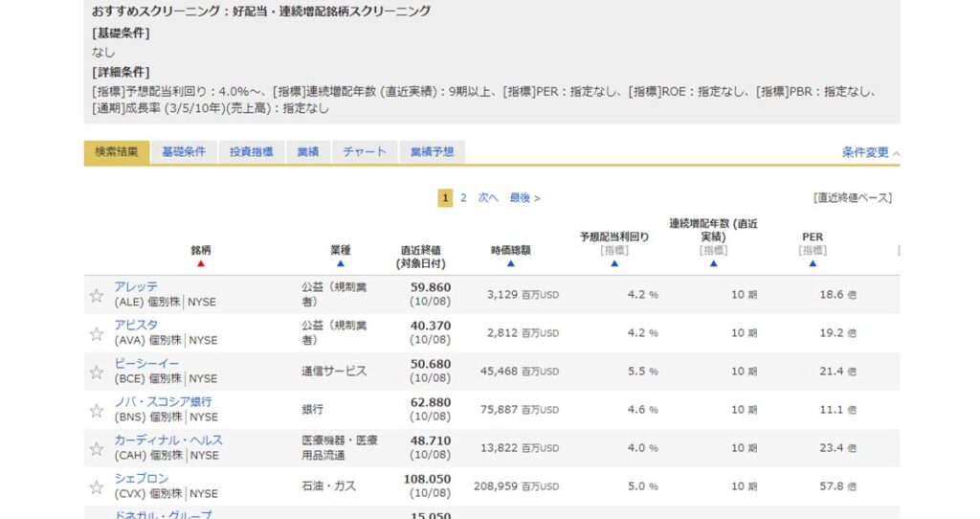Image resolution: width=980 pixels, height=519 pixels.
Task: Click 108.050 price for シェブロン
Action: coord(427,480)
